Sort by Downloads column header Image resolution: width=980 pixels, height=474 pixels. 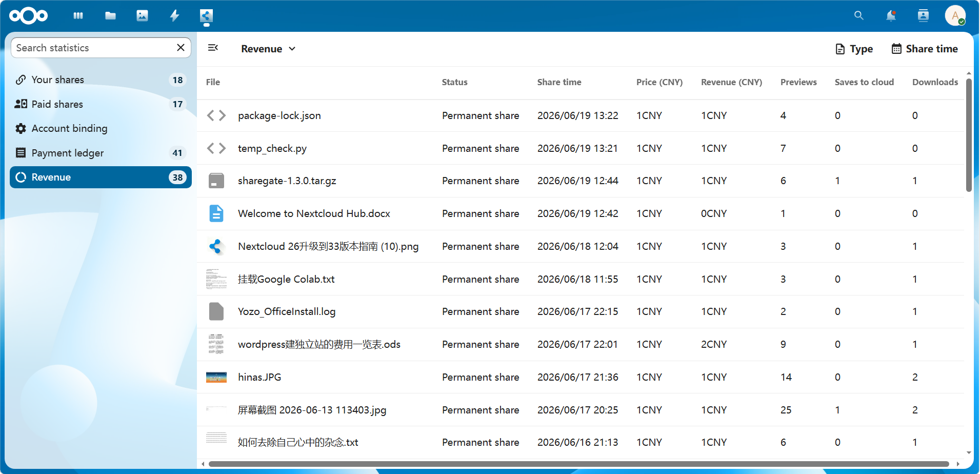coord(935,82)
